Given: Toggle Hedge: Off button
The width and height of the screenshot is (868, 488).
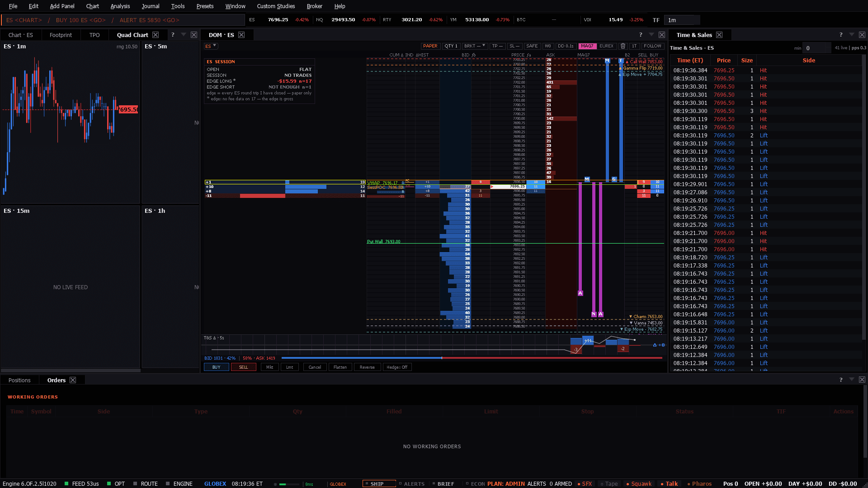Looking at the screenshot, I should pyautogui.click(x=397, y=367).
